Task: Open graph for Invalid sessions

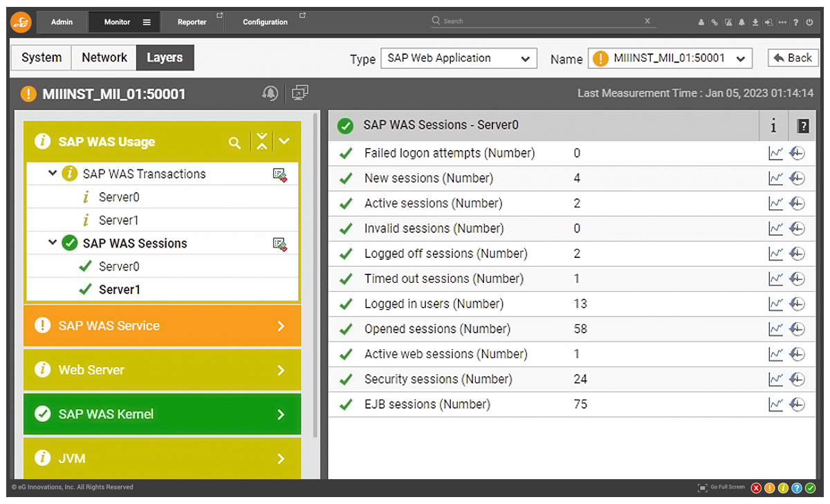Action: [x=775, y=229]
